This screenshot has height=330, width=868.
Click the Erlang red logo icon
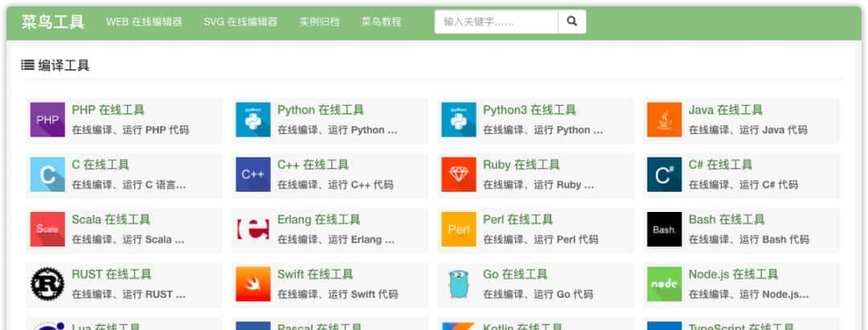pos(253,229)
